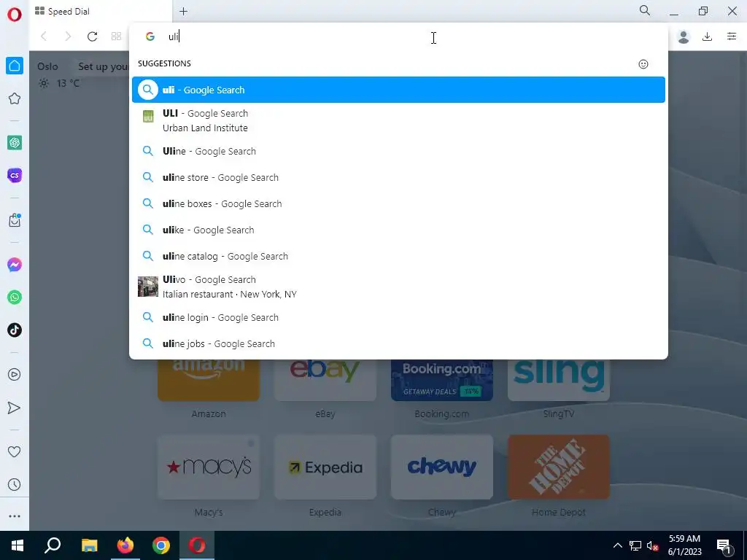
Task: Go forward with the forward arrow
Action: [68, 36]
